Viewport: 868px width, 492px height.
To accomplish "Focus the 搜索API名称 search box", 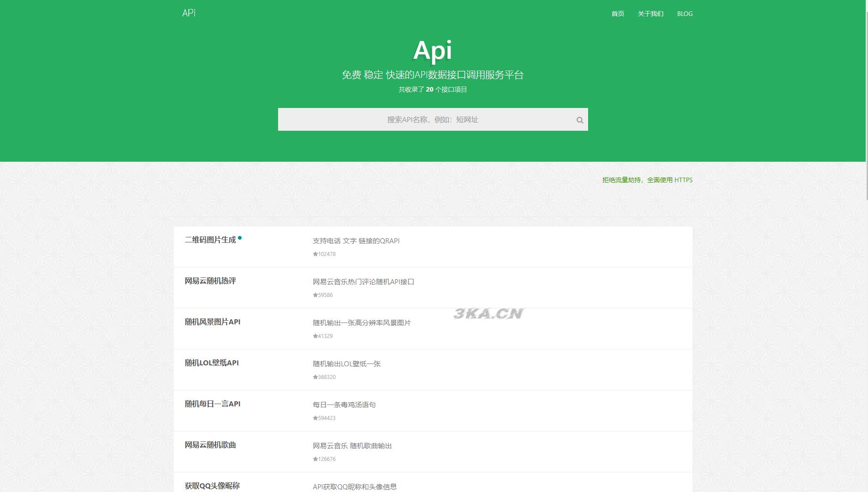I will [433, 119].
